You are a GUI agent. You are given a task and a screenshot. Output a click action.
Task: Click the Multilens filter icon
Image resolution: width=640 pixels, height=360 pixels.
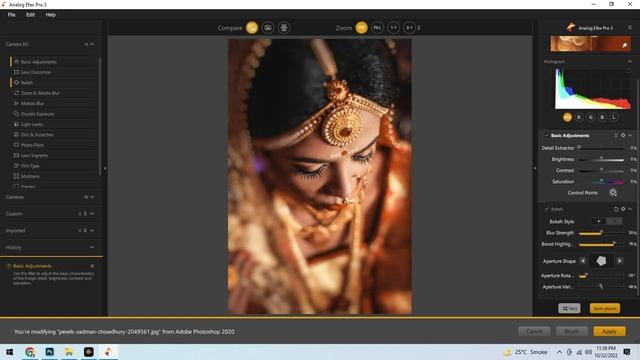click(x=16, y=176)
